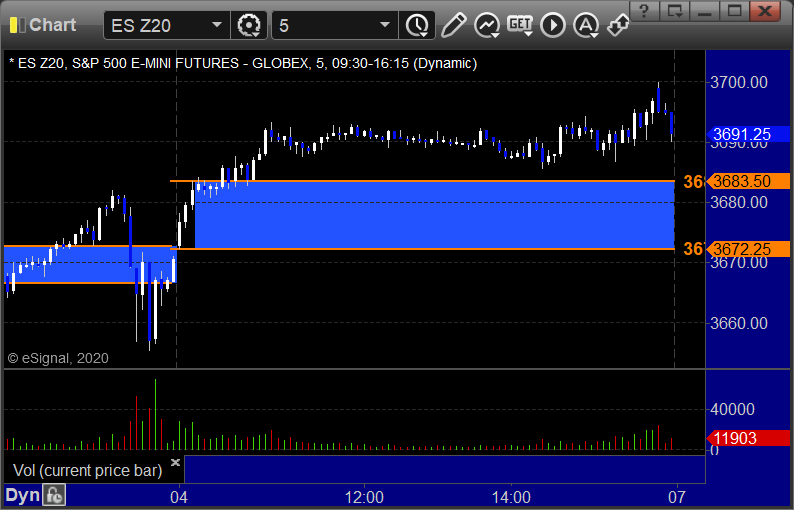Click the 12:00 time axis label
The height and width of the screenshot is (510, 794).
[x=364, y=497]
